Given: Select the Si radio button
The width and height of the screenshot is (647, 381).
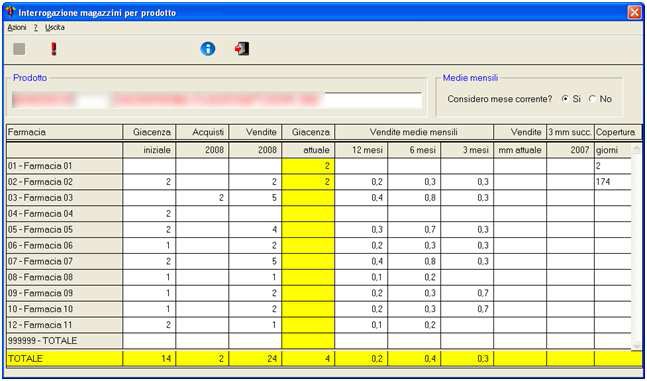Looking at the screenshot, I should pos(565,99).
